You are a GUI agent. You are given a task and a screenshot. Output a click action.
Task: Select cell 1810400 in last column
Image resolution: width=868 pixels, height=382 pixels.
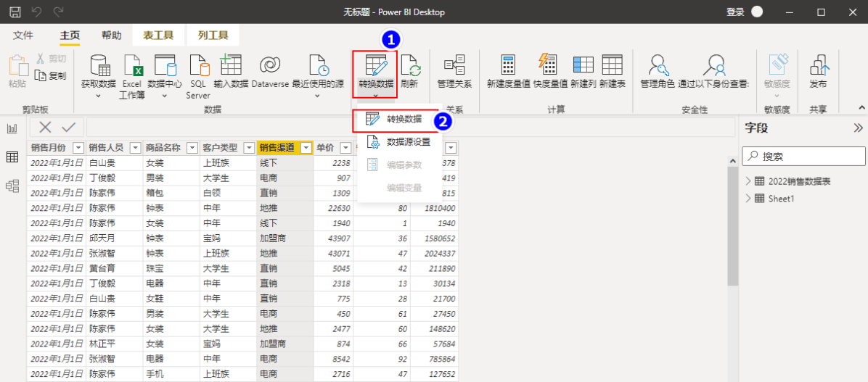coord(434,208)
